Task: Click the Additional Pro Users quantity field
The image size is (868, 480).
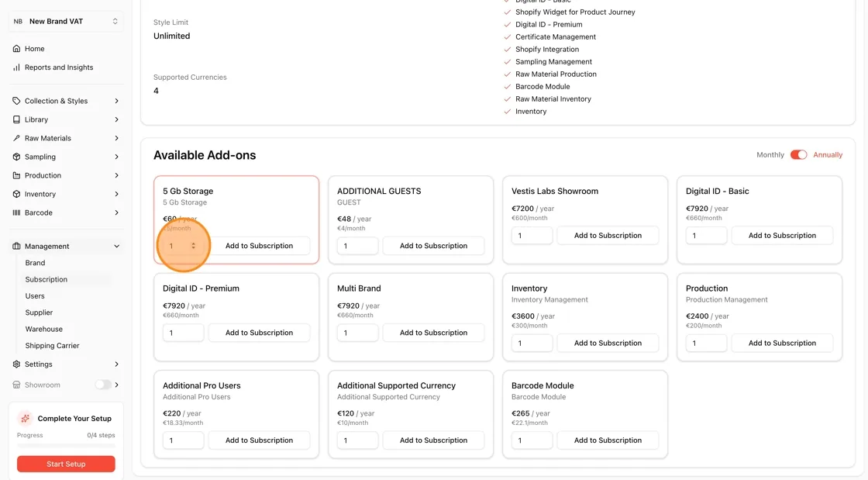Action: tap(183, 440)
